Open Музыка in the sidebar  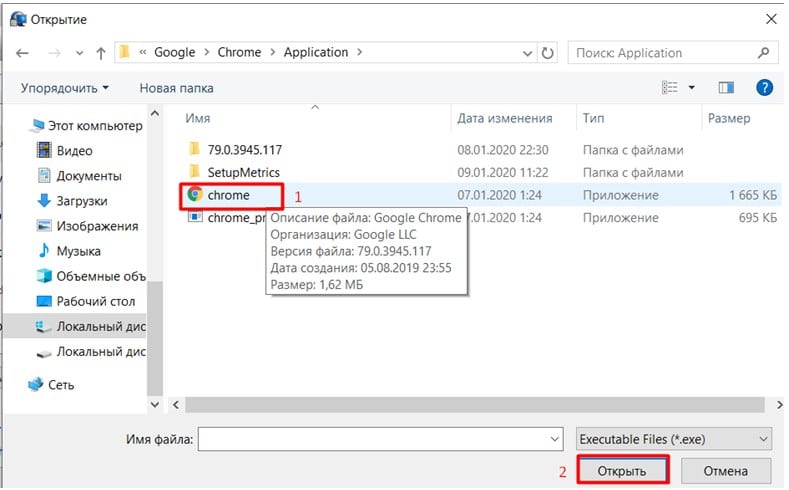(68, 251)
